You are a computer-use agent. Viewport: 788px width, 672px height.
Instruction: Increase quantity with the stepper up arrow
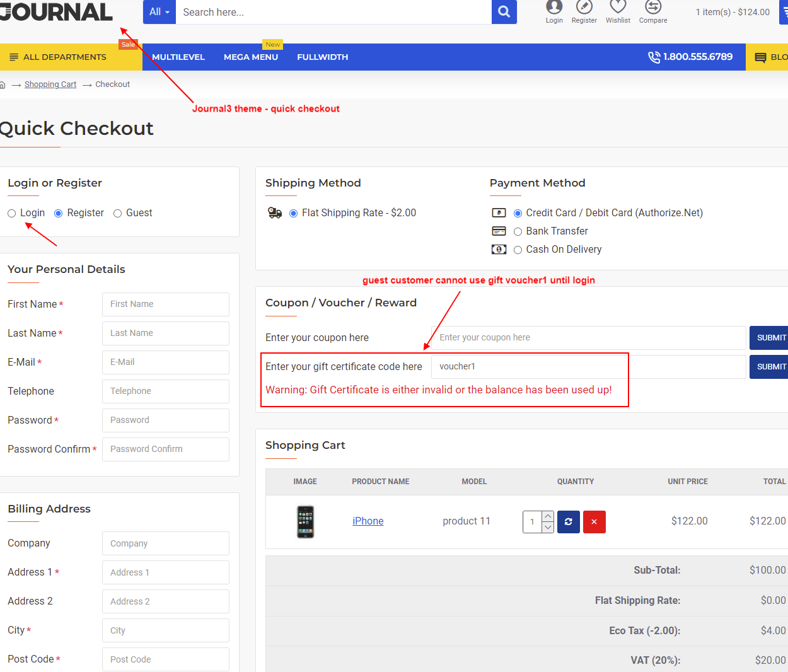[547, 516]
